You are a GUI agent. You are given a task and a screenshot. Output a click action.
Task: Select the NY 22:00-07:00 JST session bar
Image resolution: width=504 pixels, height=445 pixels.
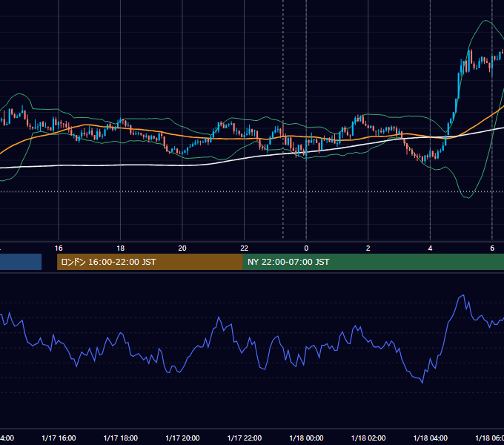click(374, 262)
